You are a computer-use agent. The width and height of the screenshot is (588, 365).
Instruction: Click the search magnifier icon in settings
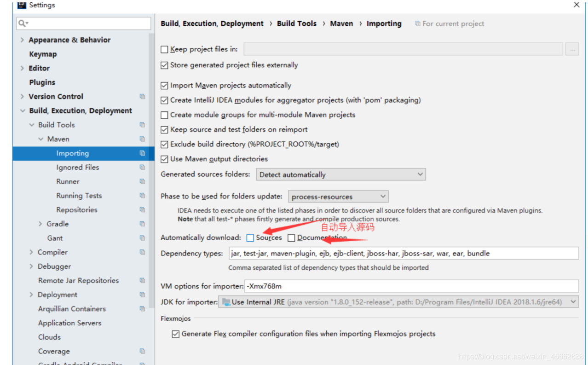point(22,23)
